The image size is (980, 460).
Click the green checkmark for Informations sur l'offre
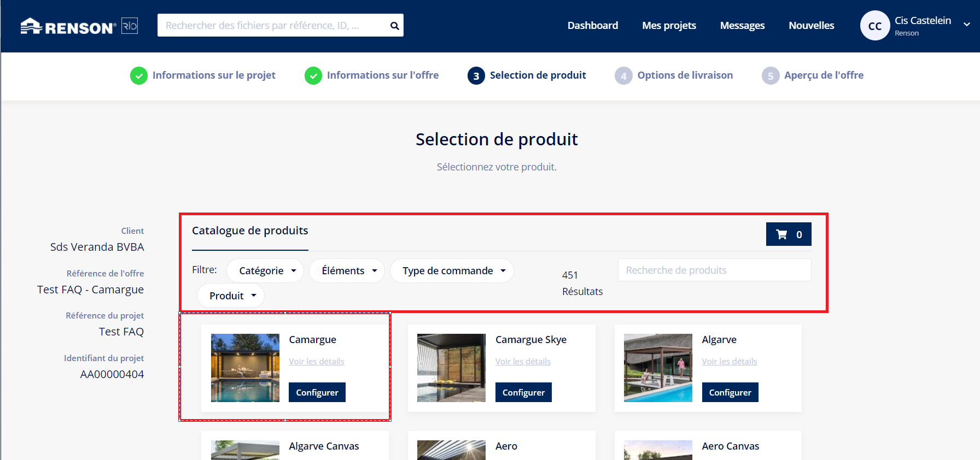coord(313,75)
